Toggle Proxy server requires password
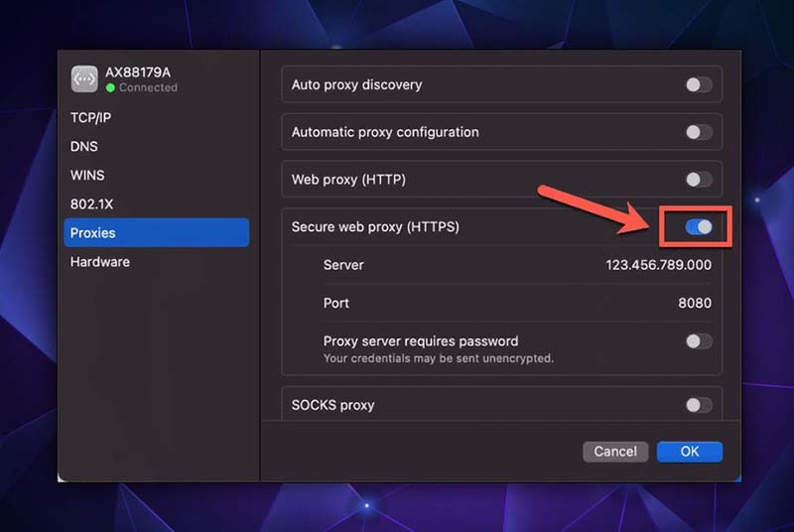The height and width of the screenshot is (532, 794). (x=699, y=341)
